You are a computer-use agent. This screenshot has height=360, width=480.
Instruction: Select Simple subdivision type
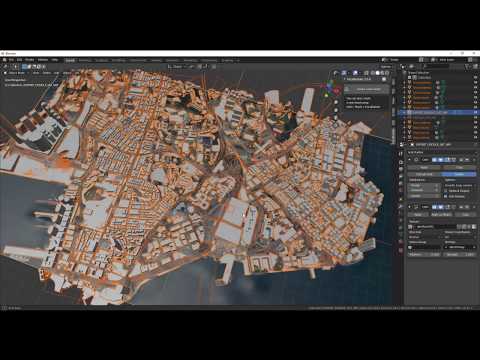[459, 174]
